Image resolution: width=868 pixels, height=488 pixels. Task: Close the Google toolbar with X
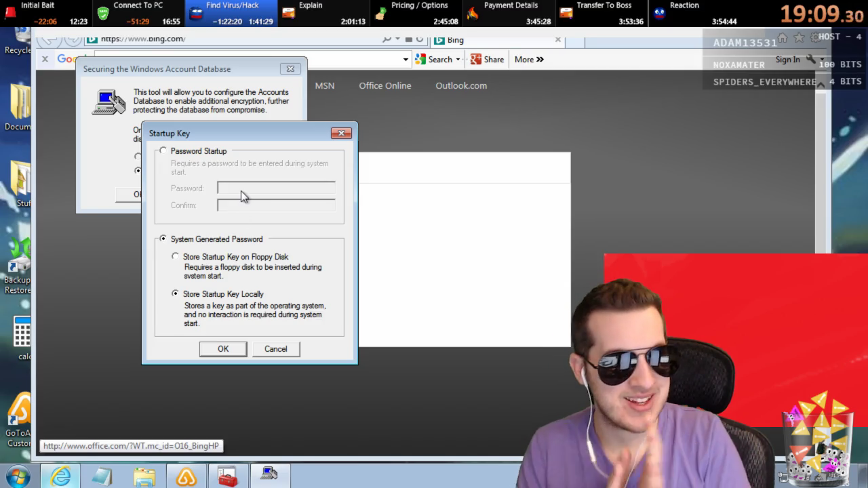tap(45, 59)
